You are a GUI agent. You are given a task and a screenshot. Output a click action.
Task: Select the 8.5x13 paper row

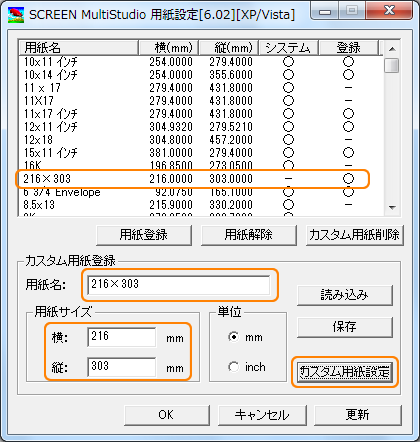pyautogui.click(x=200, y=205)
